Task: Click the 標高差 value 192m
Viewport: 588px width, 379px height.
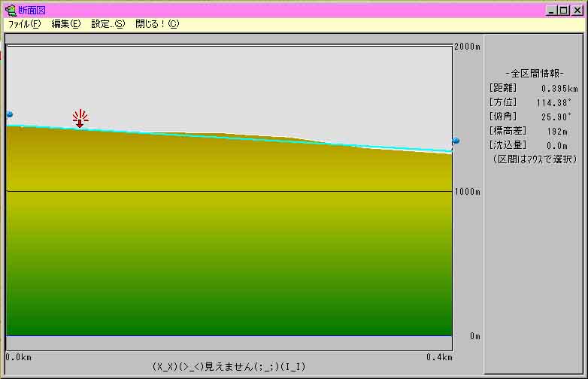Action: click(x=557, y=132)
